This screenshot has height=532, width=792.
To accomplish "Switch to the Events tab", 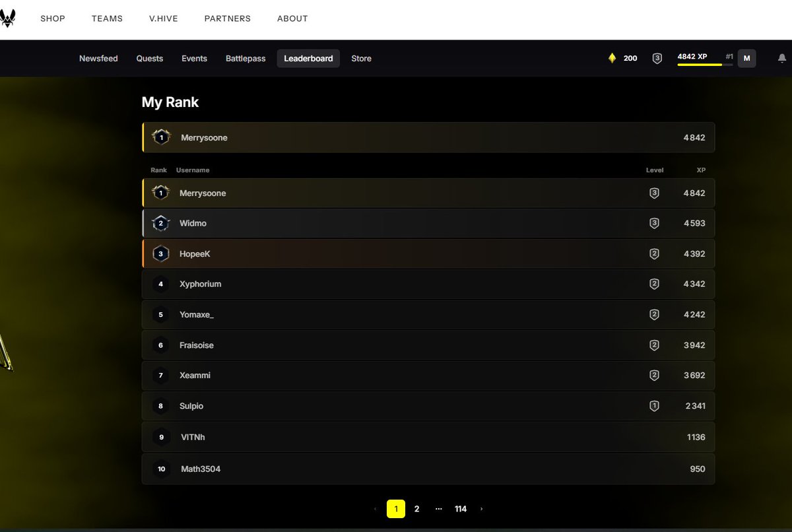I will point(195,59).
